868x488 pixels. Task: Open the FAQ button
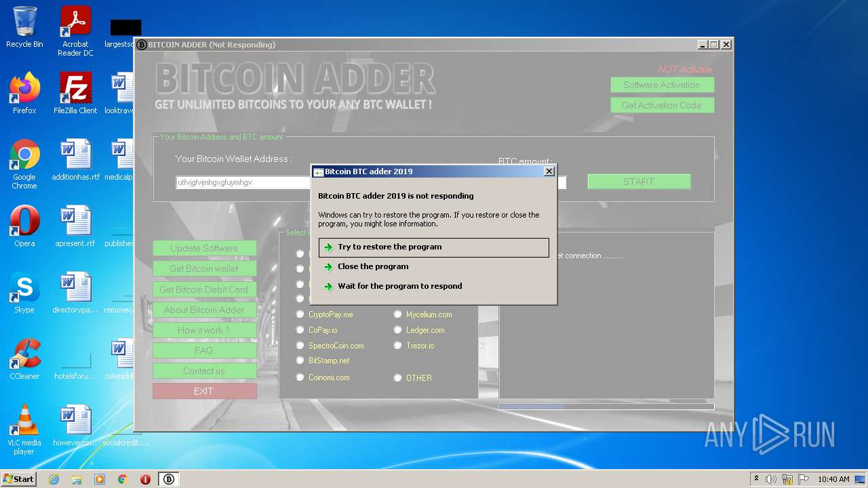[x=204, y=350]
